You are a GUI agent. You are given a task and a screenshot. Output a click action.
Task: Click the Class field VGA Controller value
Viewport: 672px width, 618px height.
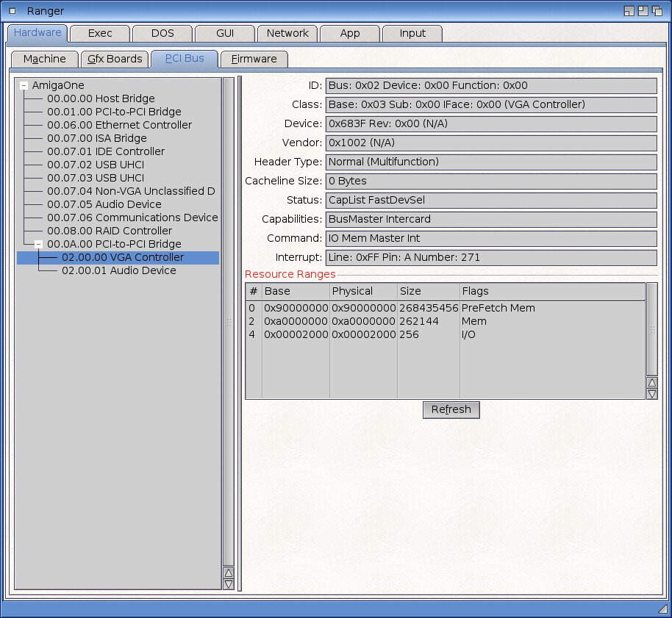coord(491,105)
